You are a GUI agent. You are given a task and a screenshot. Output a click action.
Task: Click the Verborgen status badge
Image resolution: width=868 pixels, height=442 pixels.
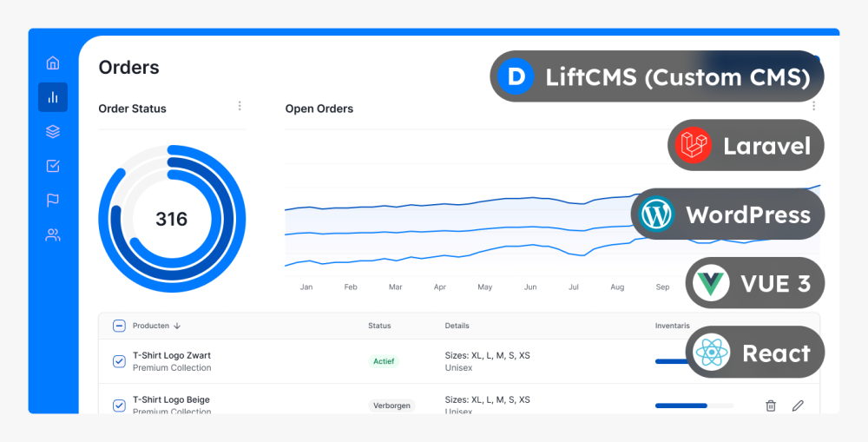click(391, 406)
